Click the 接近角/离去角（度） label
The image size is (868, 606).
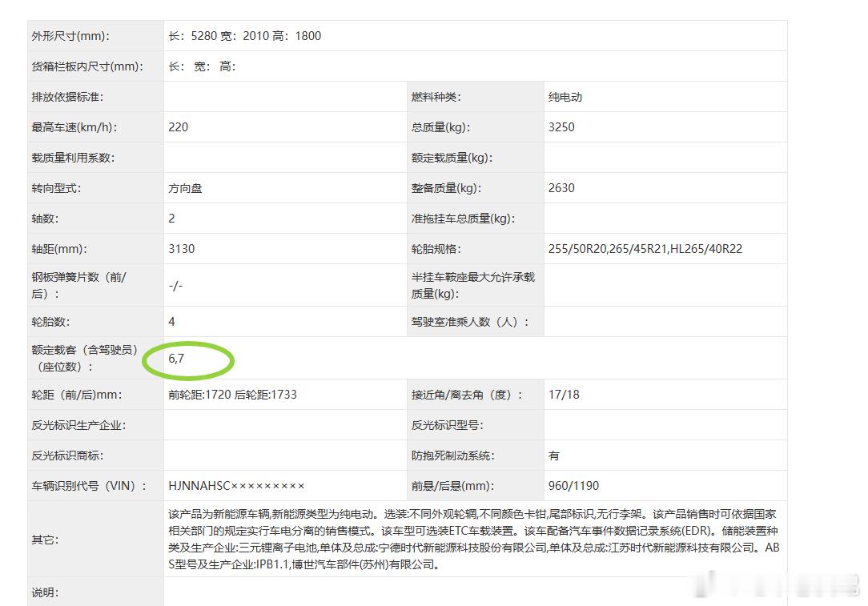467,395
